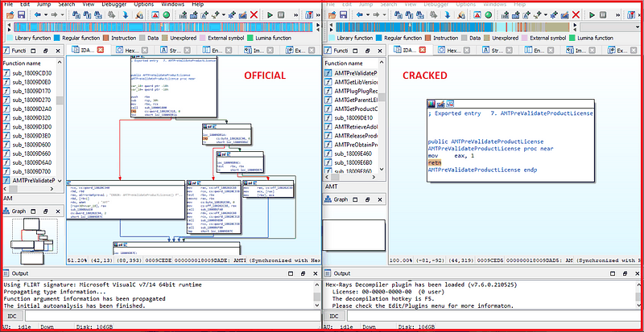Click red X toolbar icon in OFFICIAL window
The height and width of the screenshot is (332, 644).
pyautogui.click(x=254, y=15)
